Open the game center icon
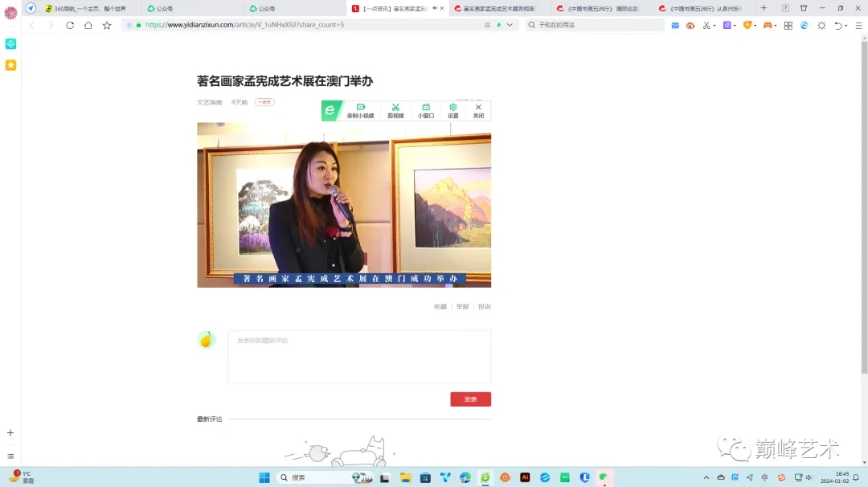 [766, 25]
